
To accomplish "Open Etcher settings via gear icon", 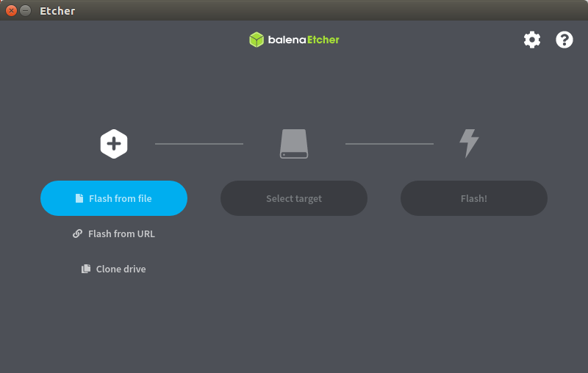I will point(531,40).
